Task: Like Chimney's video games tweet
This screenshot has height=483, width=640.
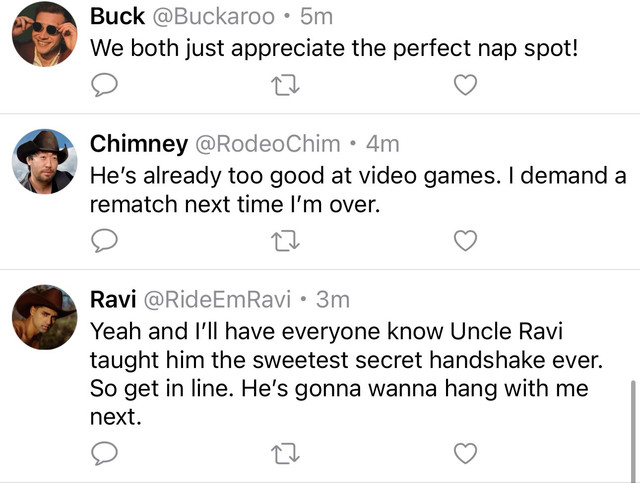Action: coord(465,240)
